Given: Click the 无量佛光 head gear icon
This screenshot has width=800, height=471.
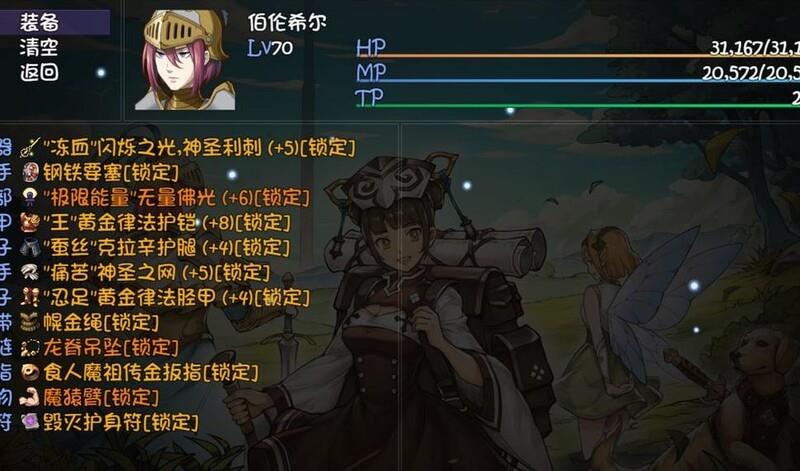Looking at the screenshot, I should click(x=30, y=197).
